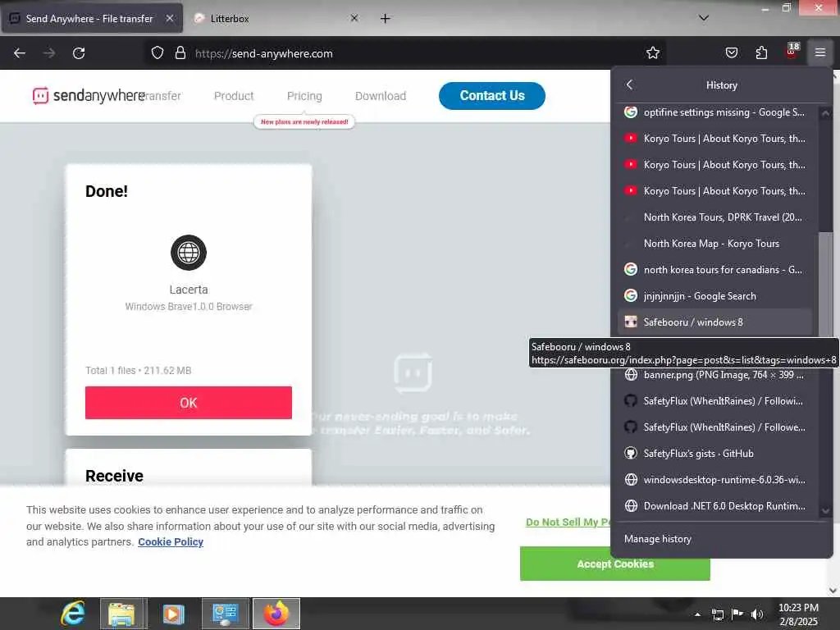Click the Send Anywhere logo
This screenshot has height=630, width=840.
click(89, 96)
